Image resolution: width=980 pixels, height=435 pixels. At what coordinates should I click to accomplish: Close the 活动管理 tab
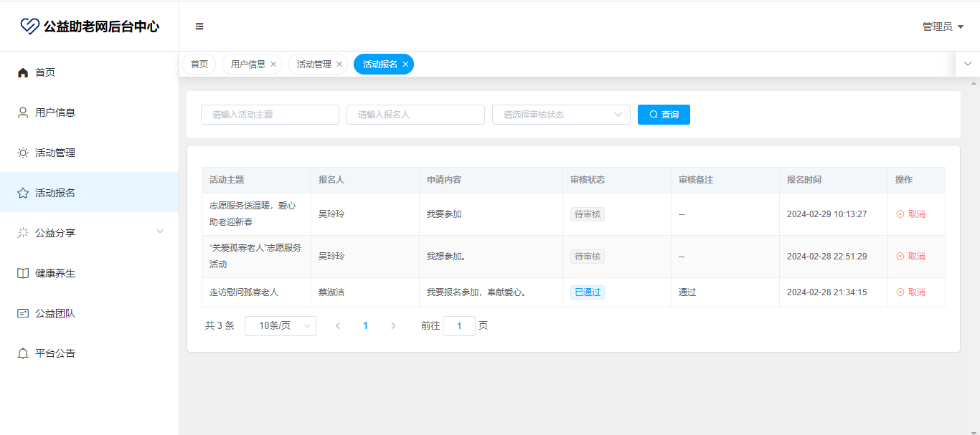tap(339, 64)
